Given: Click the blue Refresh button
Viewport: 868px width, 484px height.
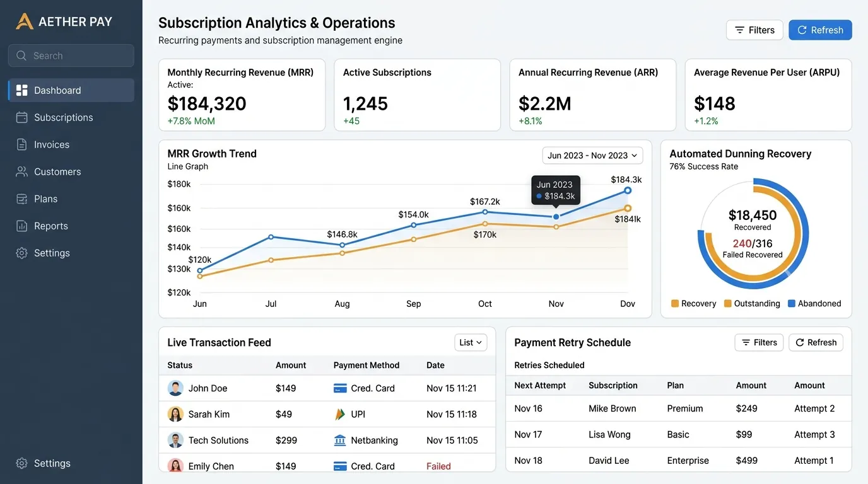Looking at the screenshot, I should tap(820, 30).
